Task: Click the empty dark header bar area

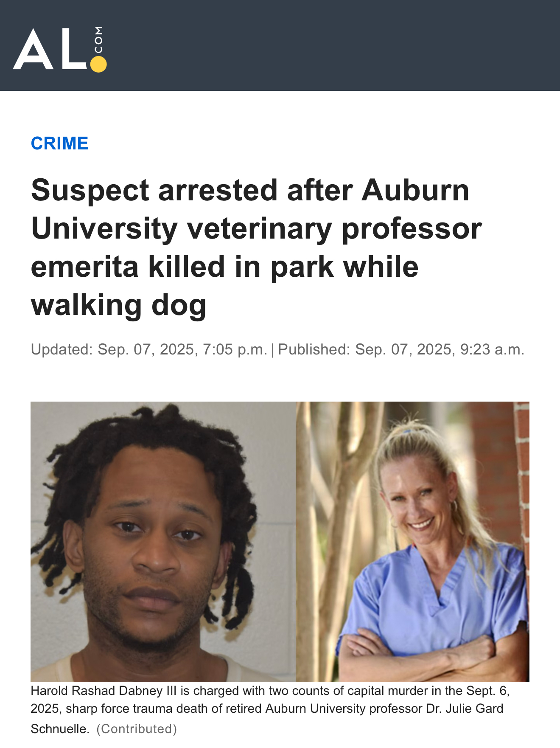Action: pos(331,45)
